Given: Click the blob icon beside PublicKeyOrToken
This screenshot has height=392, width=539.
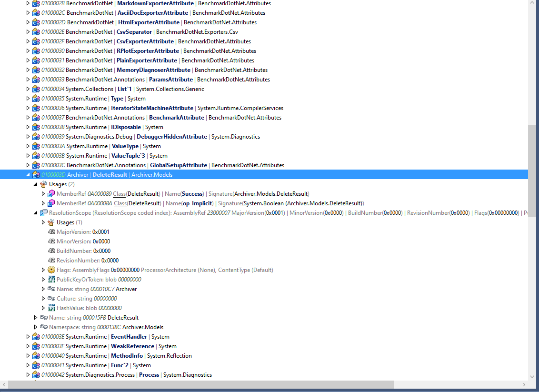Looking at the screenshot, I should 51,280.
